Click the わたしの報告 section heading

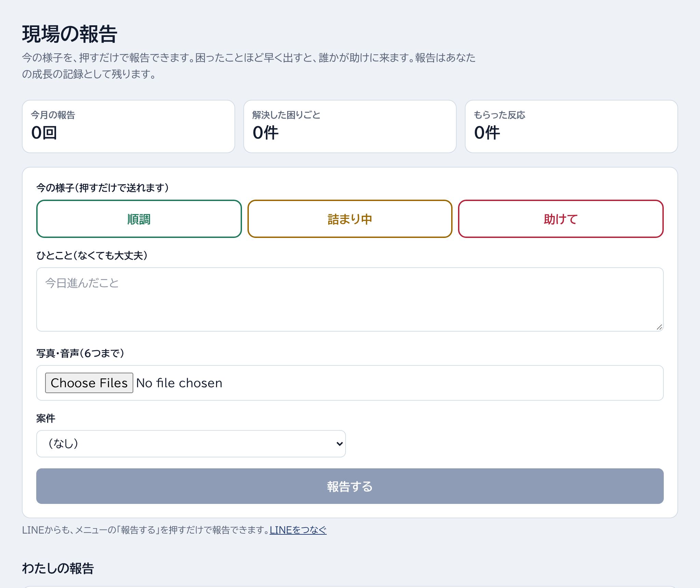tap(58, 569)
